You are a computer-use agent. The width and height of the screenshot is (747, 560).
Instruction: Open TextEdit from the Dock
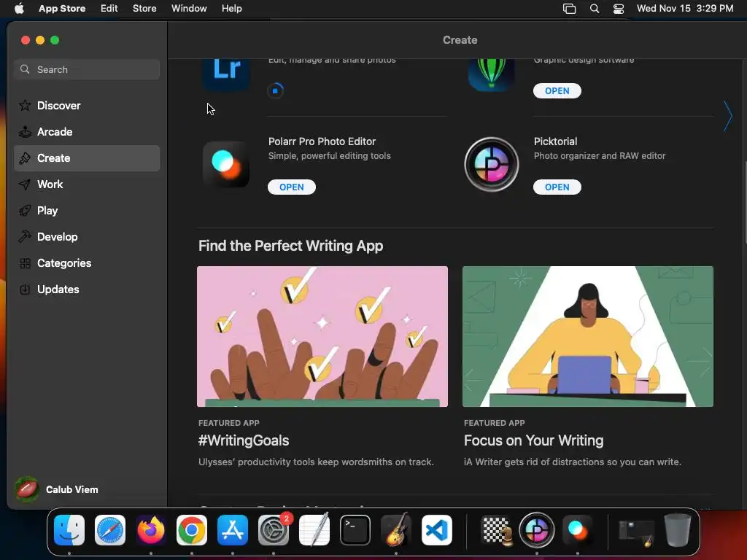coord(314,530)
